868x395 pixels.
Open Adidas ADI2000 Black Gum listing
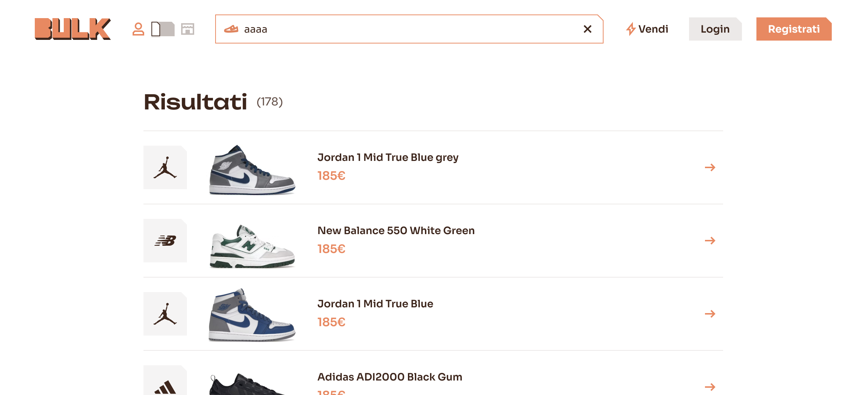pos(389,377)
